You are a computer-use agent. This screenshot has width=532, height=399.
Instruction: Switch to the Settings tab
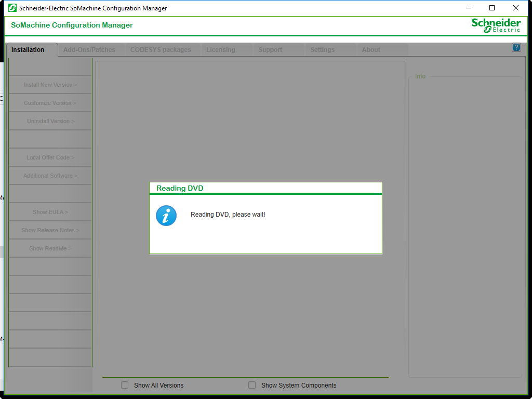point(331,49)
